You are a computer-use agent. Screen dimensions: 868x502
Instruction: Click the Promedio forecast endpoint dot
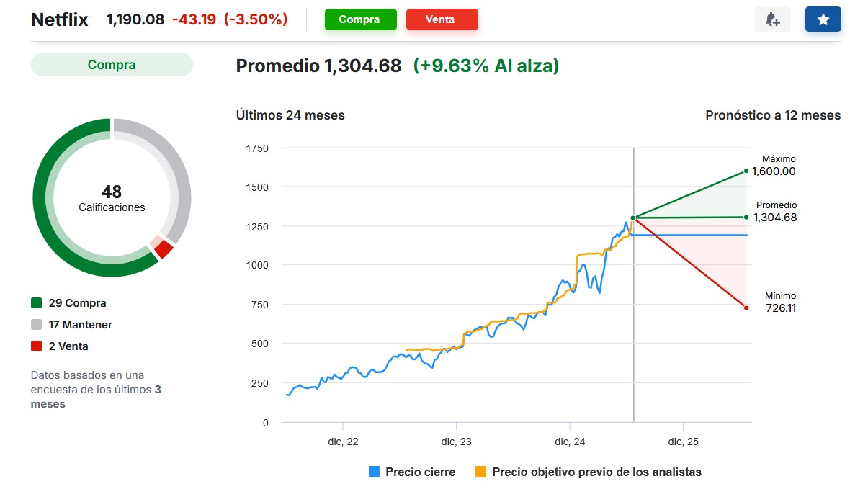[x=746, y=216]
